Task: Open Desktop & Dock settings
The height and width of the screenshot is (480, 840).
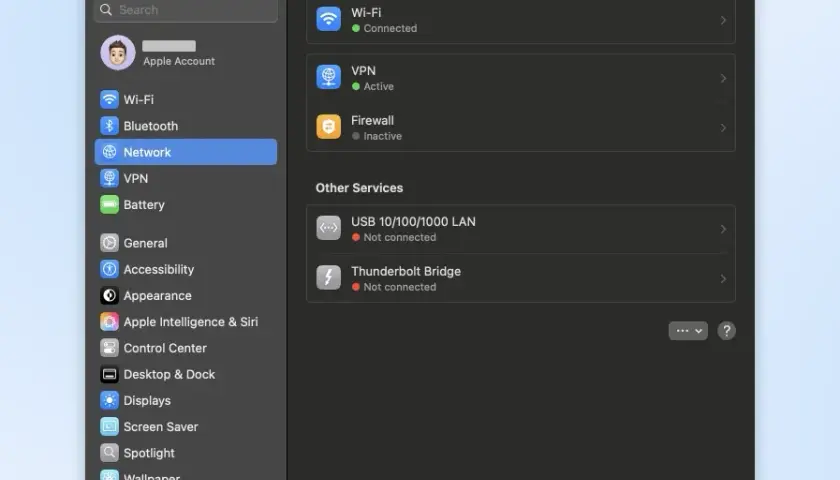Action: point(186,374)
